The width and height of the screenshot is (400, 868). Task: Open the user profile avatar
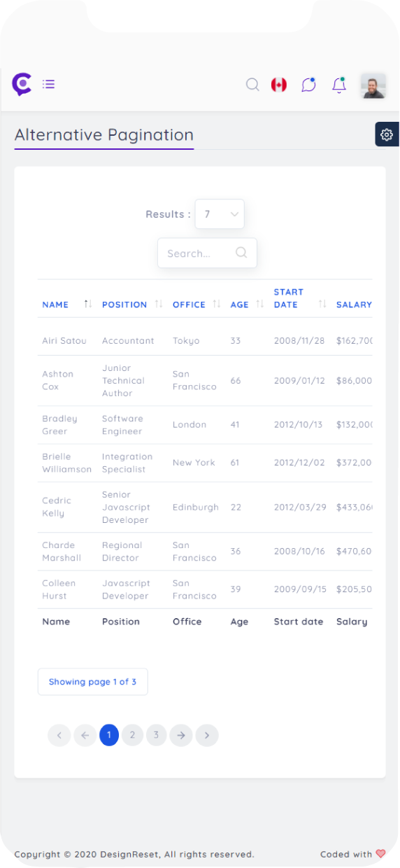(x=373, y=85)
